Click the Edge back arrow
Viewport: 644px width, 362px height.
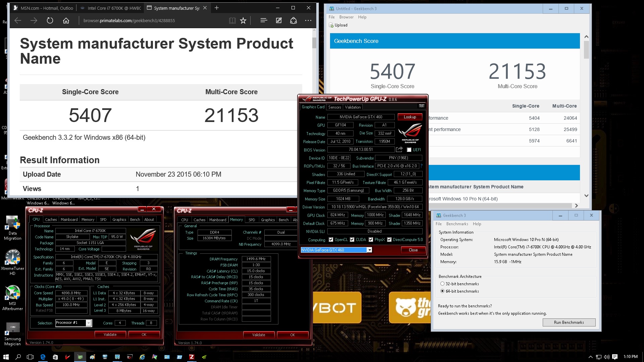pos(18,20)
